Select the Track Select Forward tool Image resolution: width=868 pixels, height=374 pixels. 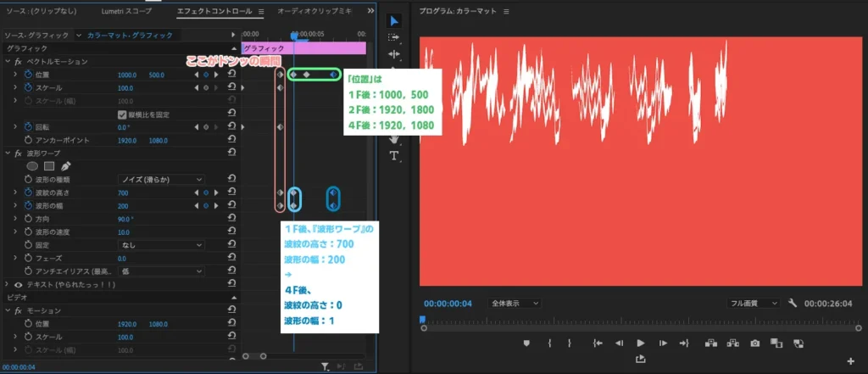point(393,37)
